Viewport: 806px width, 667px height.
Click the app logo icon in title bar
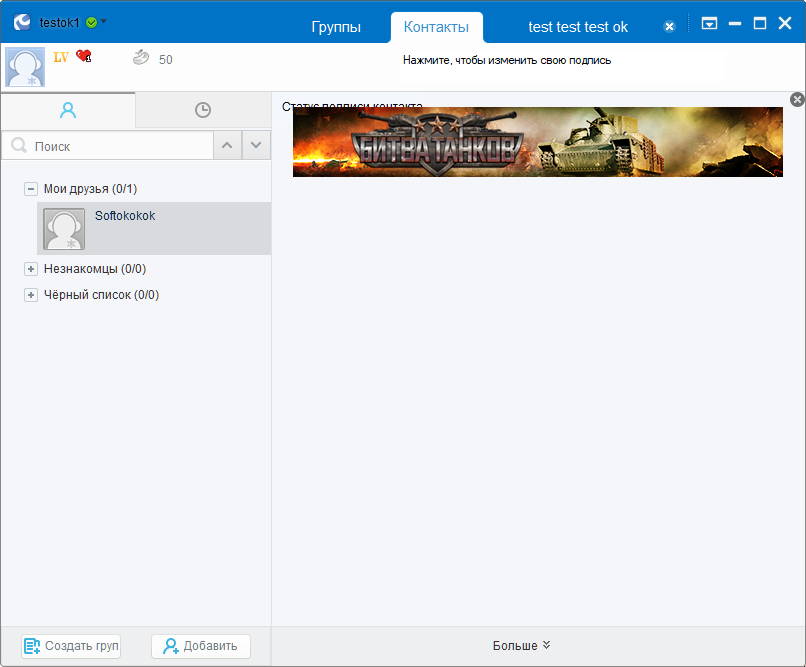tap(22, 22)
